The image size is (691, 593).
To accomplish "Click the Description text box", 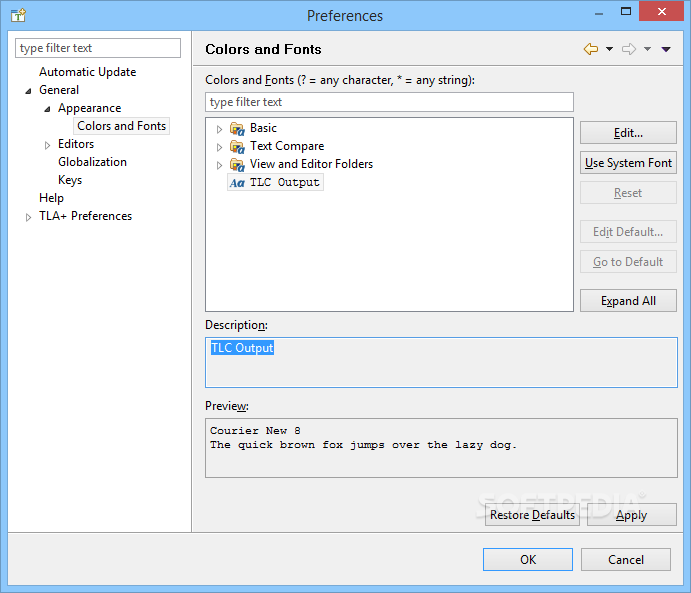I will coord(441,363).
